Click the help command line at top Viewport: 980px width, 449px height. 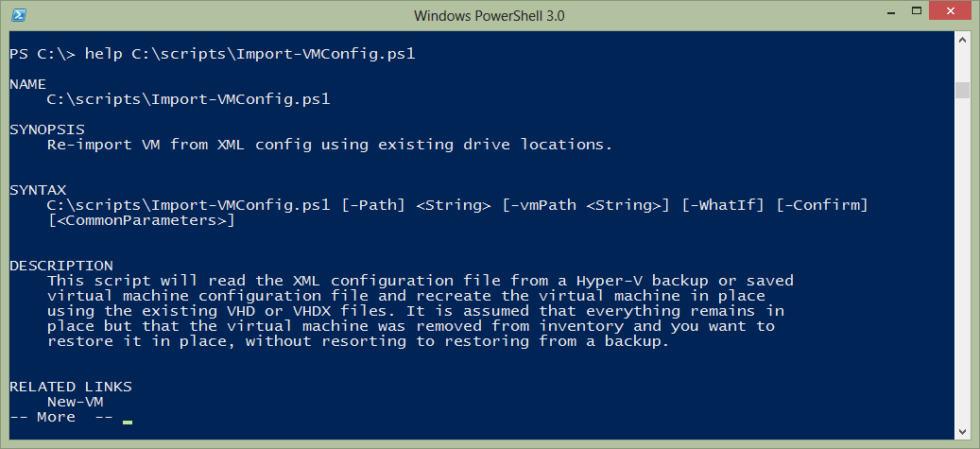(213, 55)
